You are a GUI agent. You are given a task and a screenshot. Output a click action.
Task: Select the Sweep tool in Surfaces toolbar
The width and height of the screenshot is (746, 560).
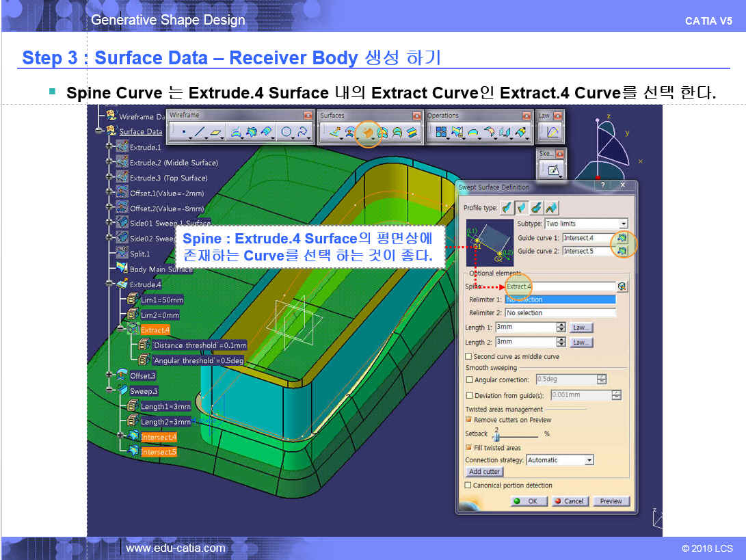point(368,132)
